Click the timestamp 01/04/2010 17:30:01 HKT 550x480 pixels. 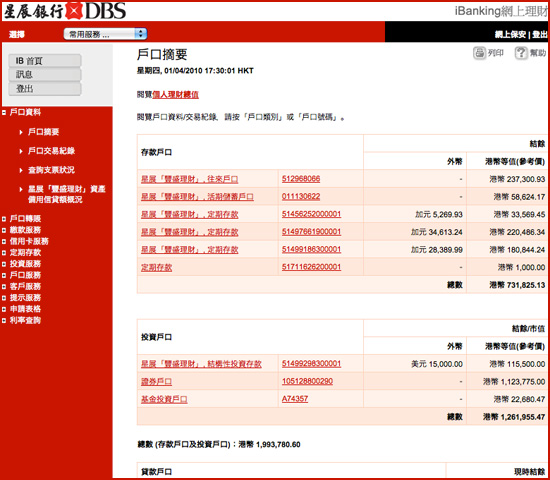(x=209, y=71)
